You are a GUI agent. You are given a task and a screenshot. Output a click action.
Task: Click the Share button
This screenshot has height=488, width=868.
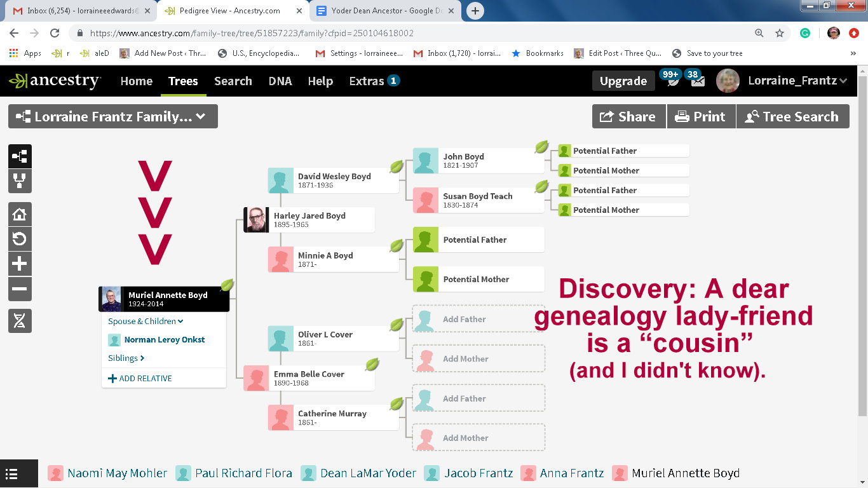coord(628,116)
